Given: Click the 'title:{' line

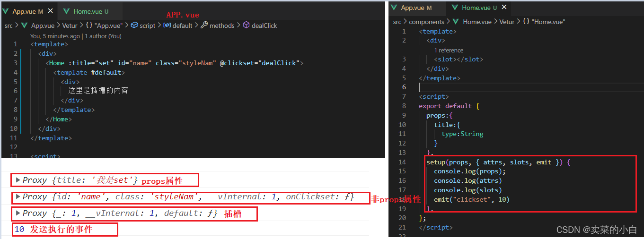Looking at the screenshot, I should (447, 125).
